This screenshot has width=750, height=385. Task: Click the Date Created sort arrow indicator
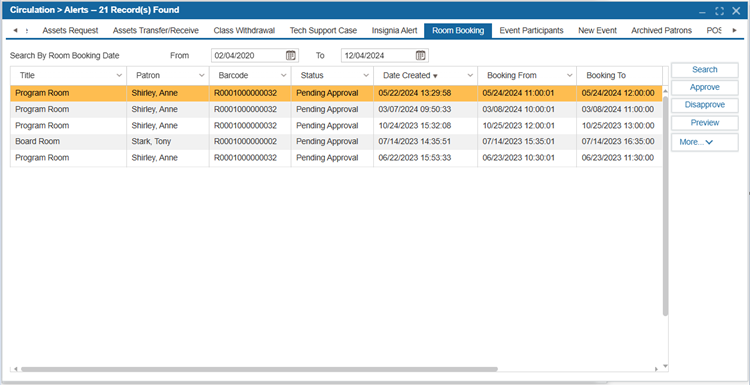(x=435, y=76)
